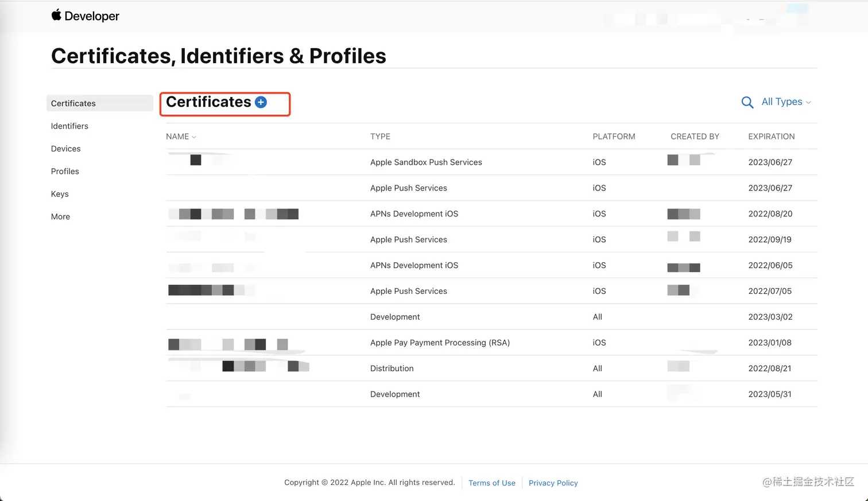868x501 pixels.
Task: Click the blue add certificate plus icon
Action: point(261,102)
